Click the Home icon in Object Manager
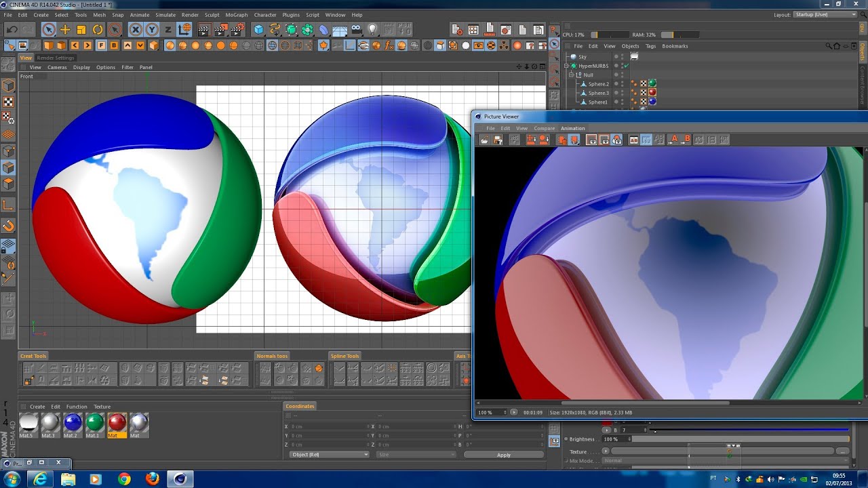This screenshot has width=868, height=488. [837, 46]
